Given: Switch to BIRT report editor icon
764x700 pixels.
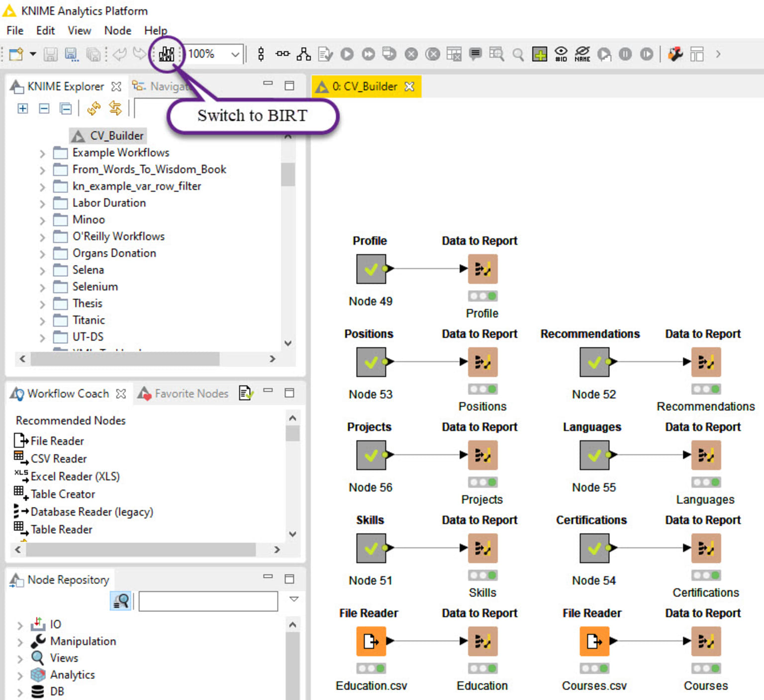Looking at the screenshot, I should [167, 54].
